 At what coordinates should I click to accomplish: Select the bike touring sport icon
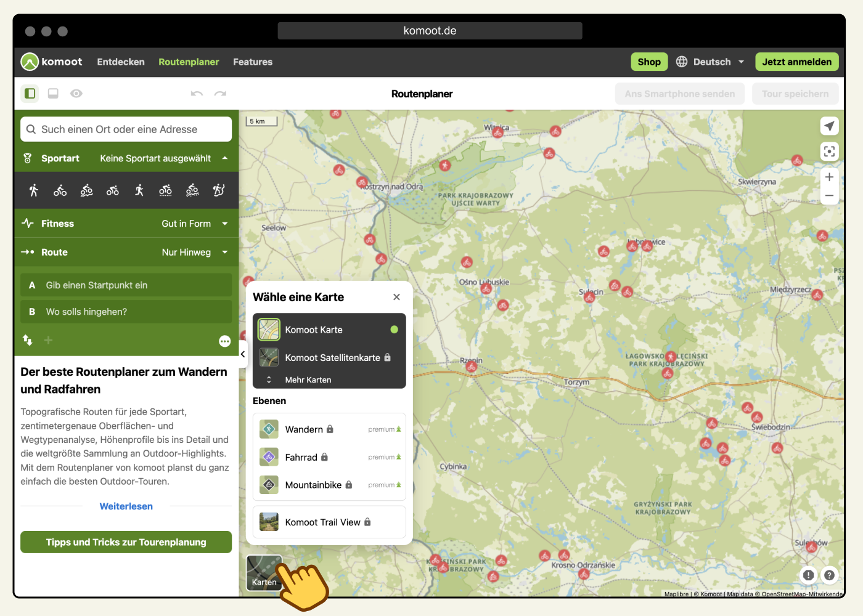point(60,190)
